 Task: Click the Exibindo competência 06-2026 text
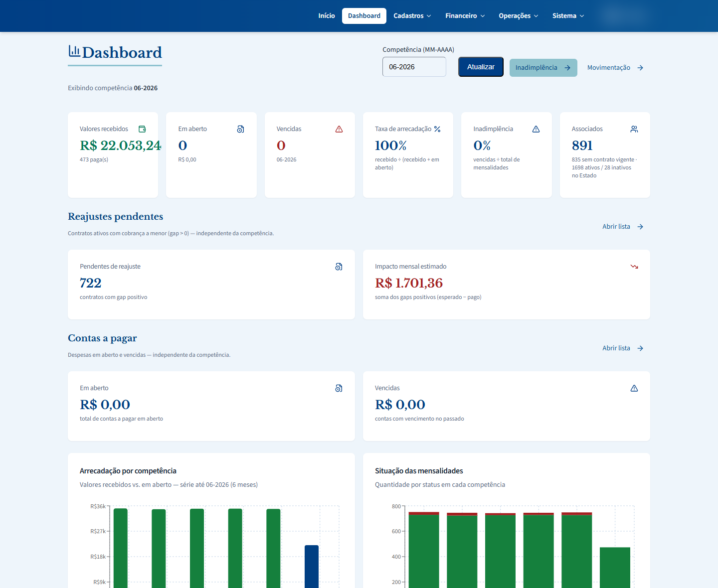click(113, 88)
